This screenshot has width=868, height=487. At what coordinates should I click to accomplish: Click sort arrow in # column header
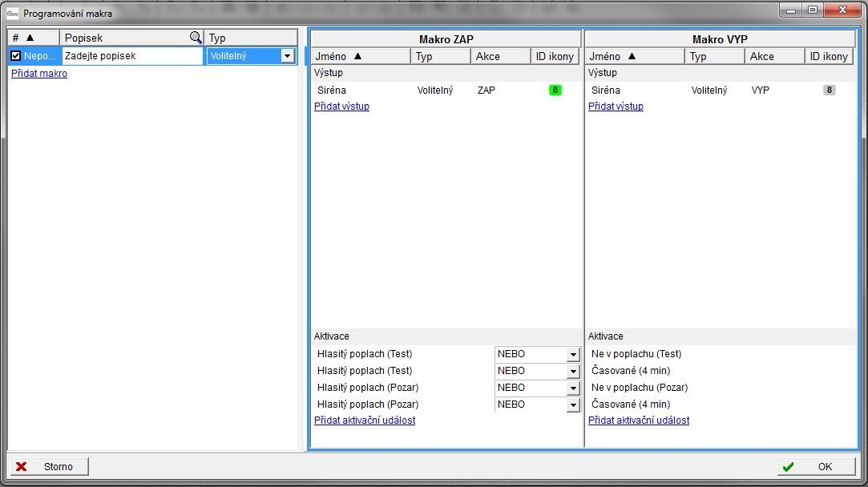point(30,38)
